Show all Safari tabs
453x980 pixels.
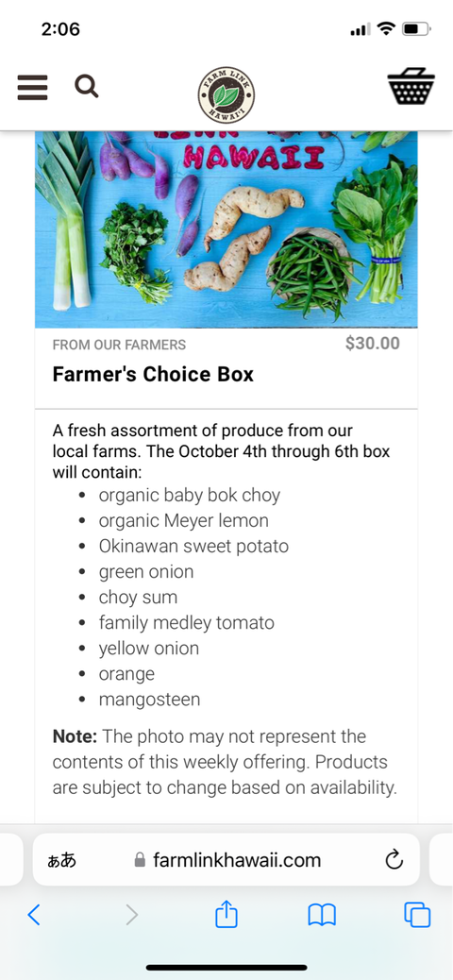(x=417, y=915)
